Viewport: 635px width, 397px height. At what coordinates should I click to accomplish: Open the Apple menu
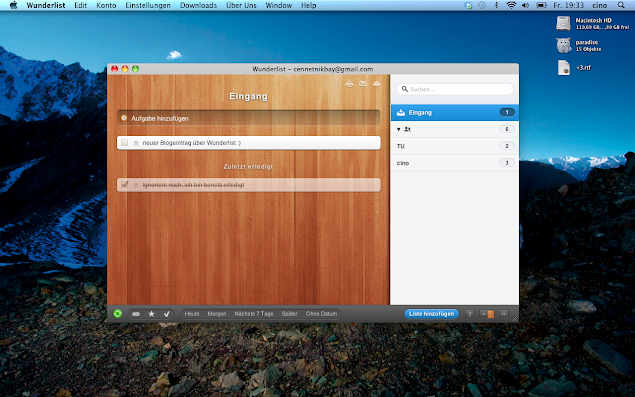click(13, 5)
